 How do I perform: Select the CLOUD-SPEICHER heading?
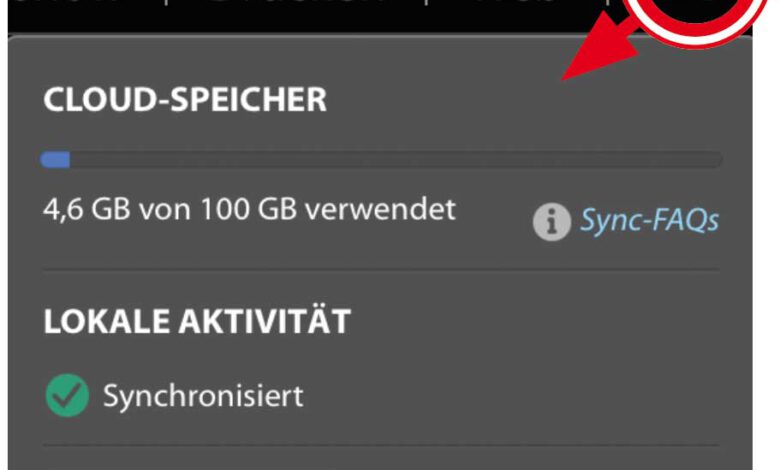click(185, 99)
